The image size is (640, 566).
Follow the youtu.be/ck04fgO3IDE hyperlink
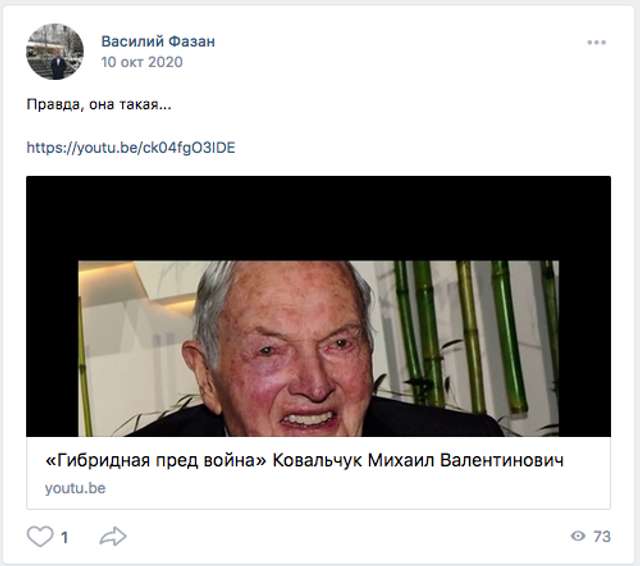pyautogui.click(x=131, y=147)
